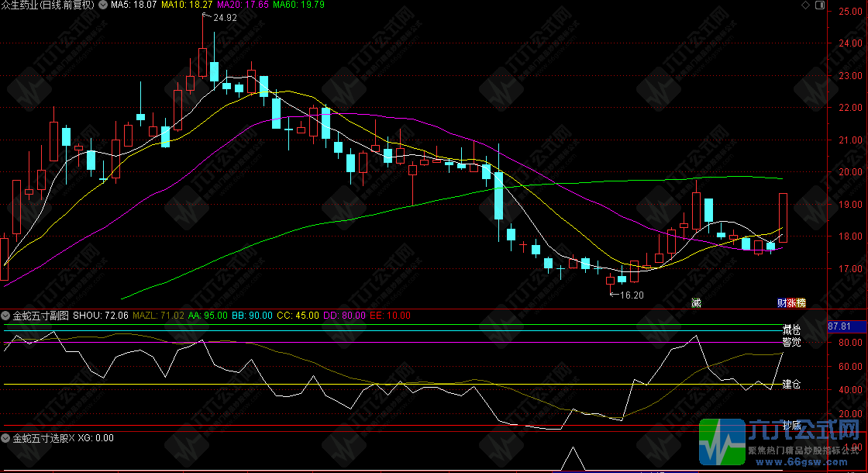Click the 抄底 level label

coord(791,425)
